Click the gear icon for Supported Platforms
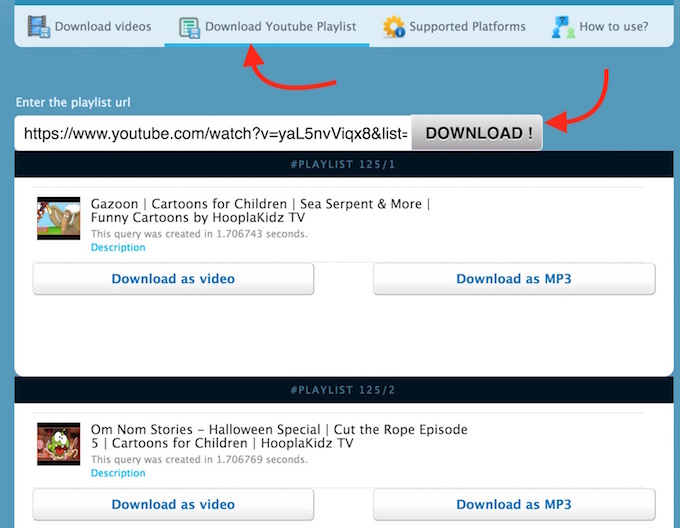The image size is (680, 528). (x=394, y=27)
